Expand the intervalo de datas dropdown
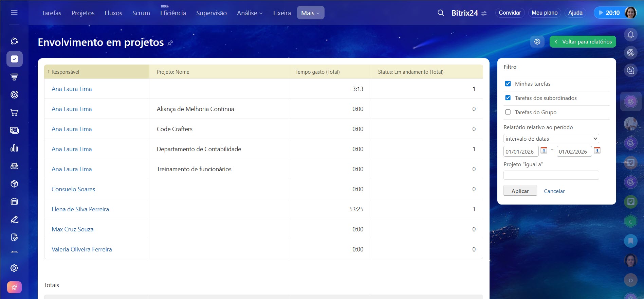The width and height of the screenshot is (644, 299). click(x=551, y=139)
